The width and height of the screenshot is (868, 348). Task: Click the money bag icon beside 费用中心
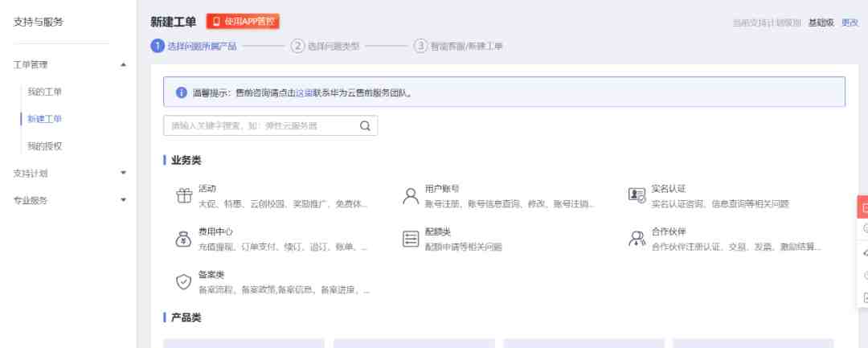[183, 239]
